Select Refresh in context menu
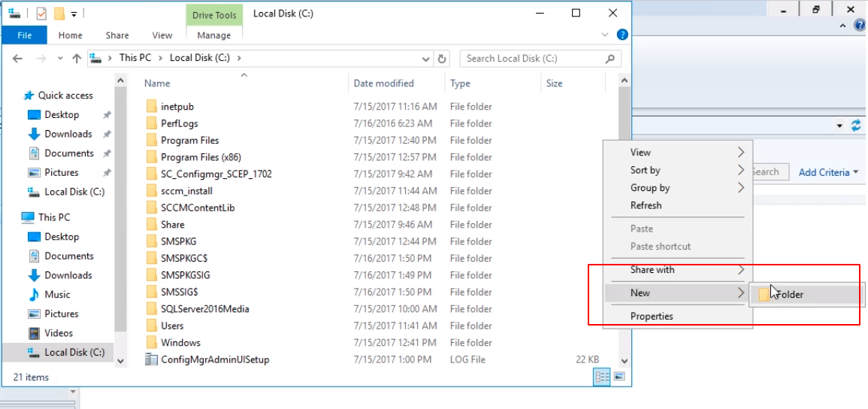Viewport: 868px width, 409px height. (x=646, y=205)
